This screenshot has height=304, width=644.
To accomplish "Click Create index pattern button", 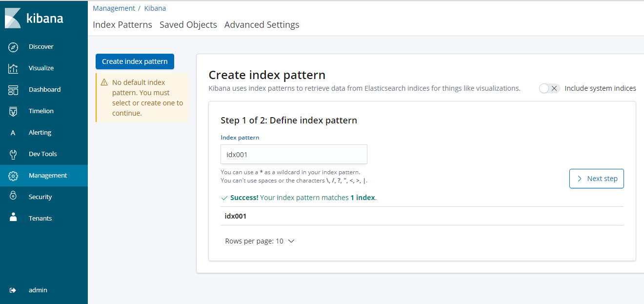I will tap(135, 61).
